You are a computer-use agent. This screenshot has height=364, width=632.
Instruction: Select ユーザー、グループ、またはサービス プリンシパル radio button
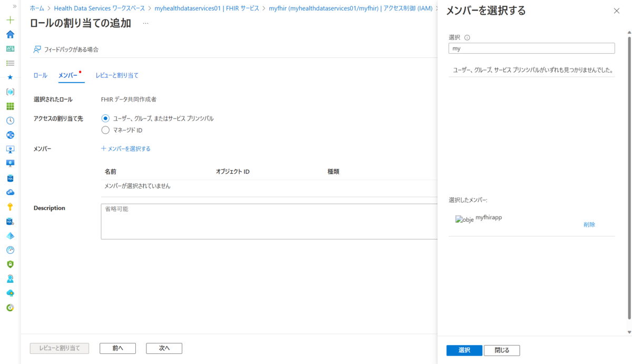[105, 119]
